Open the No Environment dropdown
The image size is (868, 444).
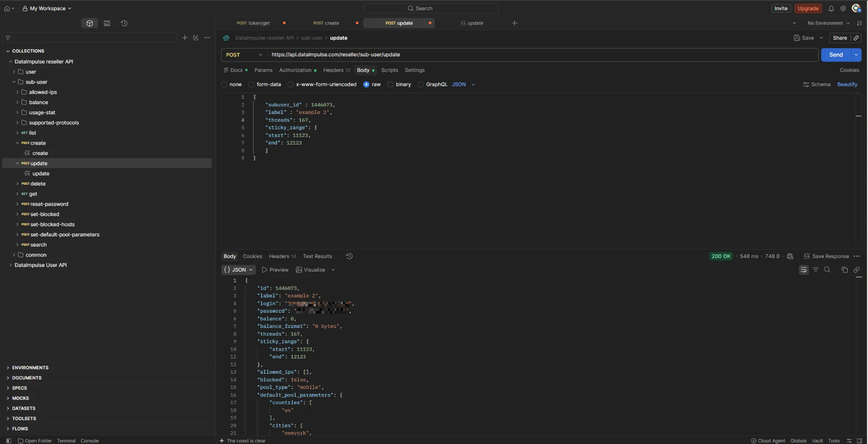click(829, 23)
